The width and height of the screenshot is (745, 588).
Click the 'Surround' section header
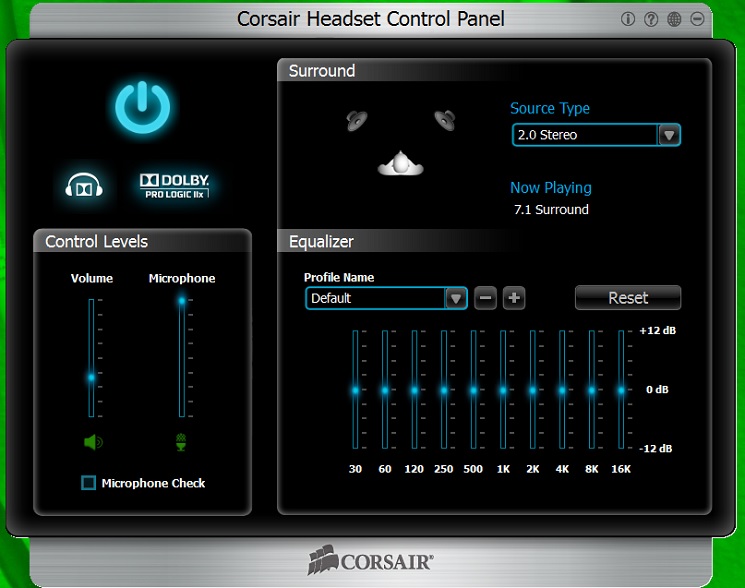click(322, 71)
